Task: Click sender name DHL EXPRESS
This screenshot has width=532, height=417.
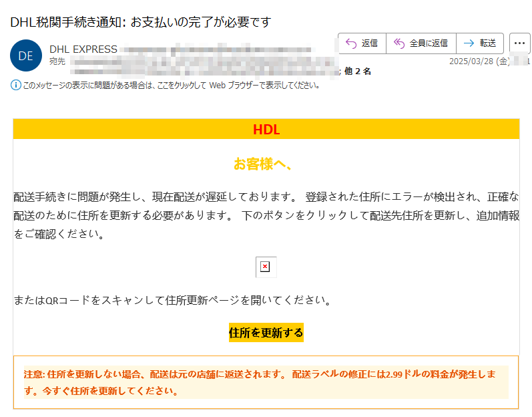Action: 83,49
